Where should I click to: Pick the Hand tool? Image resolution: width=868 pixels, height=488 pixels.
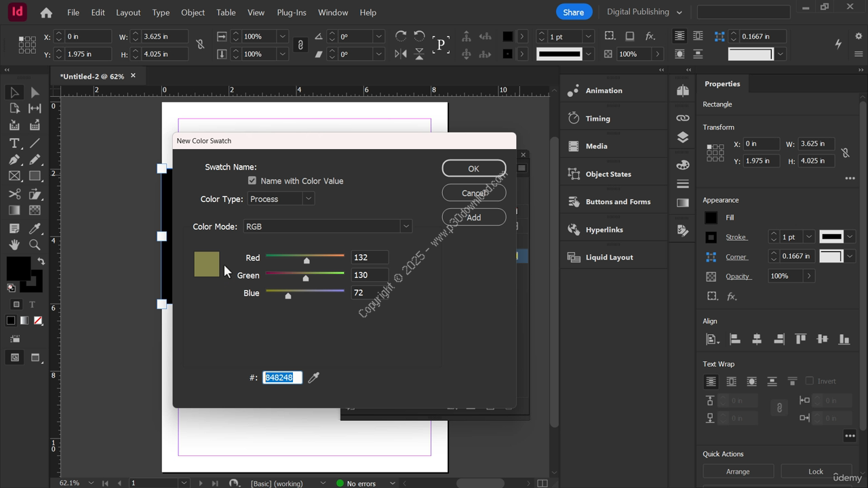14,245
